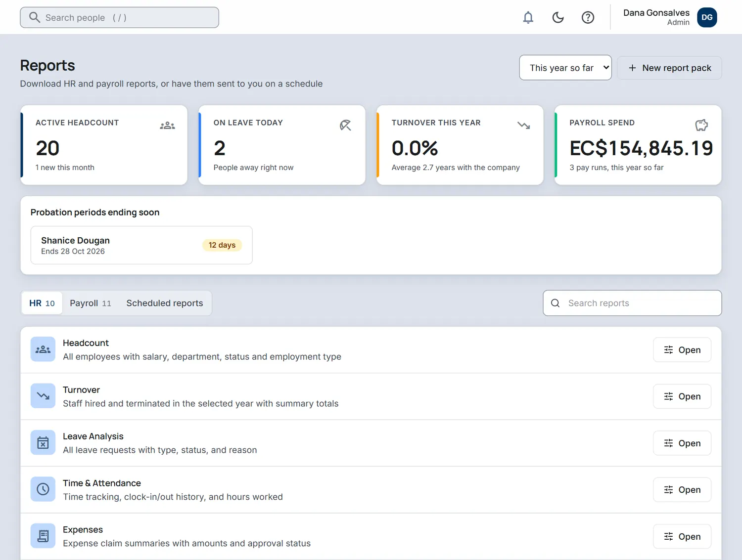The image size is (742, 560).
Task: Open the Time & Attendance report
Action: pyautogui.click(x=682, y=490)
